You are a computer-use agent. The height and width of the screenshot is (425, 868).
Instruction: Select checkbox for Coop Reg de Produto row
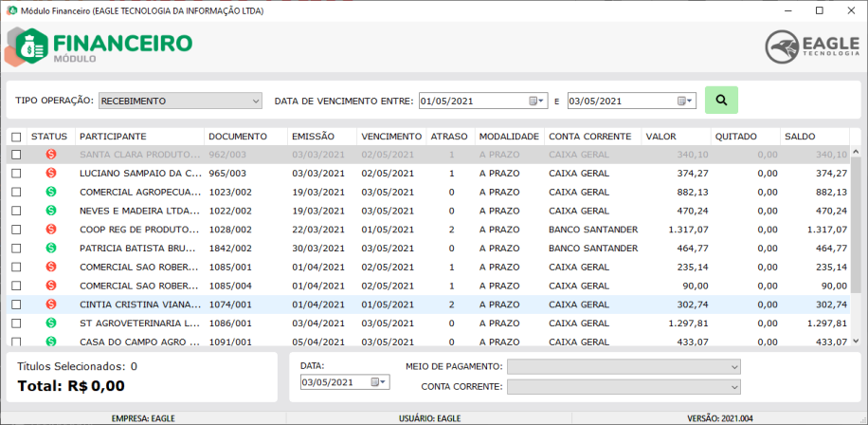tap(16, 230)
